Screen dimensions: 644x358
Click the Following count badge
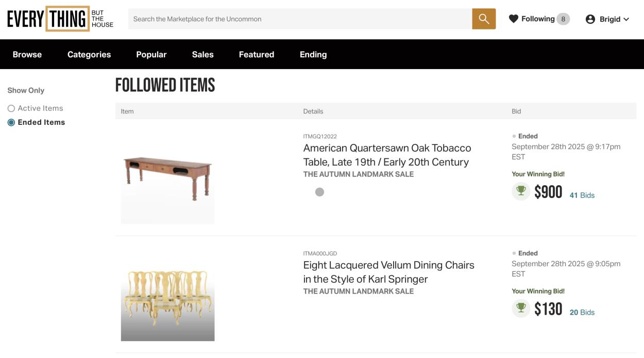[x=563, y=19]
